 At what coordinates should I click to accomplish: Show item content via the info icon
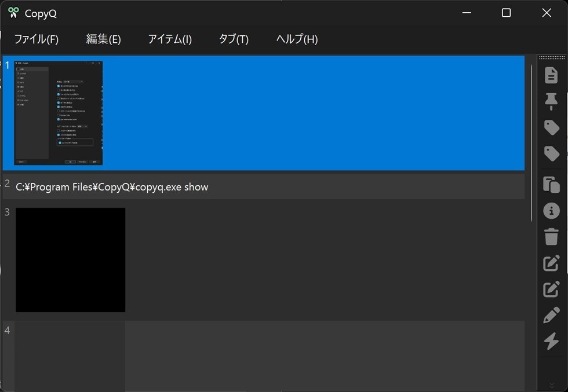coord(551,210)
